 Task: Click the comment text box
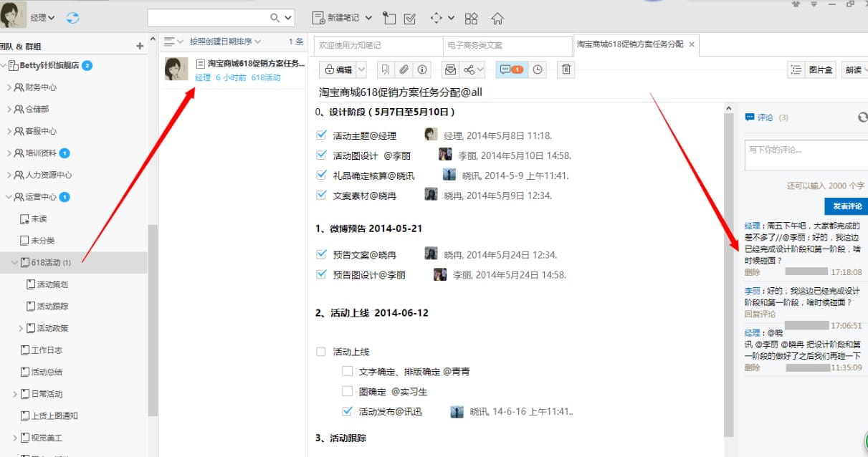[x=806, y=155]
